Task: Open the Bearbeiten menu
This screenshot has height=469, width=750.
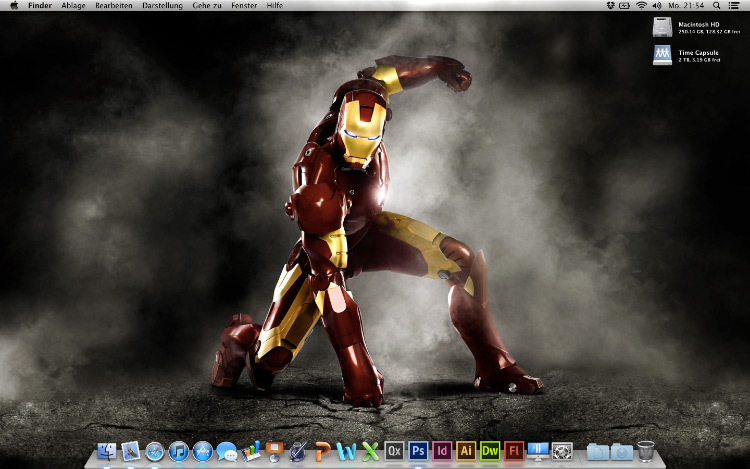Action: point(114,6)
